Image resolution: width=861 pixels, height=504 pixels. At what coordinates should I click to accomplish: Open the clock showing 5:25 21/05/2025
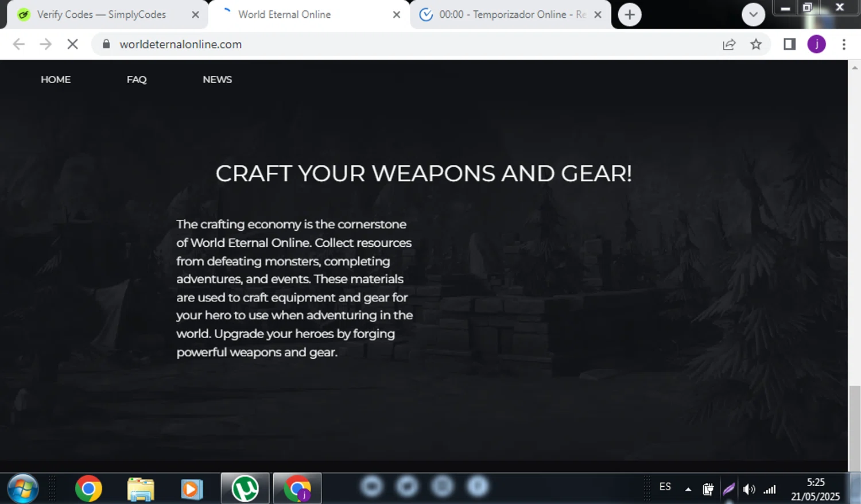click(x=816, y=489)
